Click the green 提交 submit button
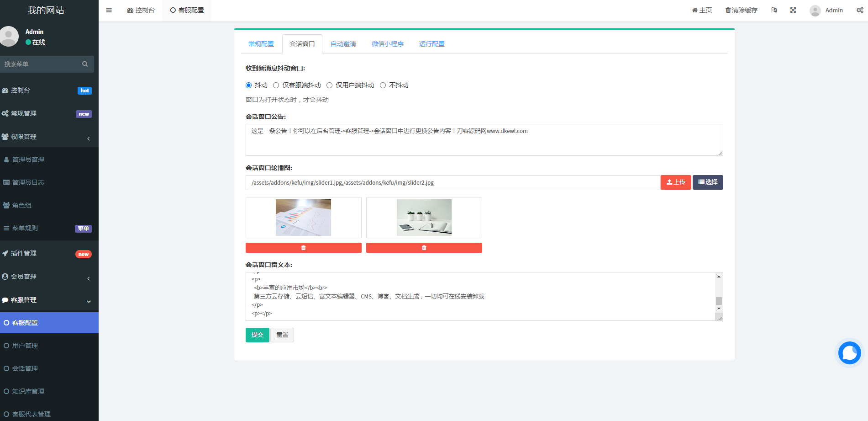868x421 pixels. (x=257, y=335)
